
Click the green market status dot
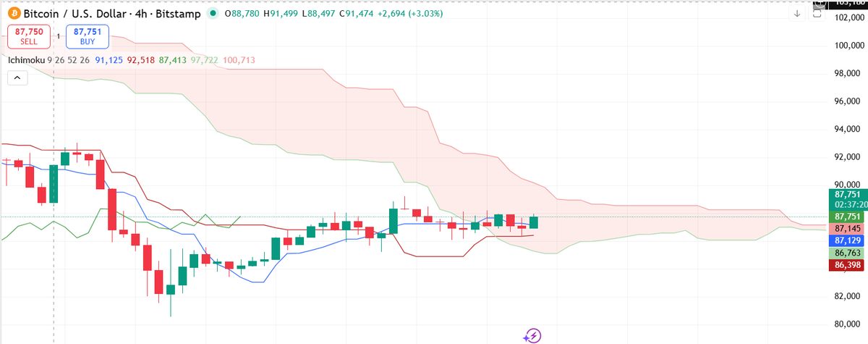click(x=211, y=14)
